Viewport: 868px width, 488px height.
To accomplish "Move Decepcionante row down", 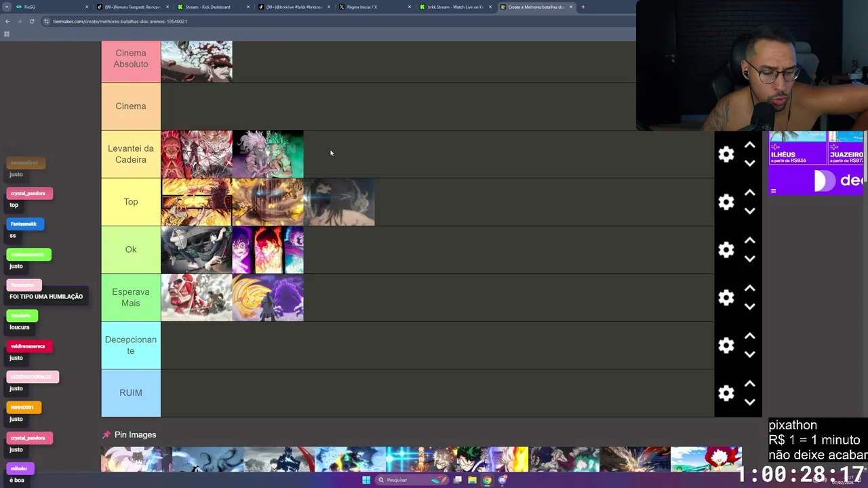I will click(749, 354).
